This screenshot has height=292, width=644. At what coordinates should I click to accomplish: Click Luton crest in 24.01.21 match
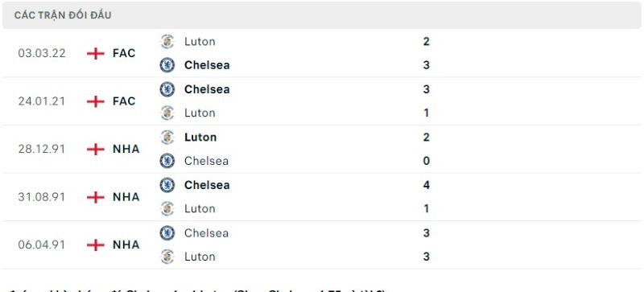click(167, 113)
